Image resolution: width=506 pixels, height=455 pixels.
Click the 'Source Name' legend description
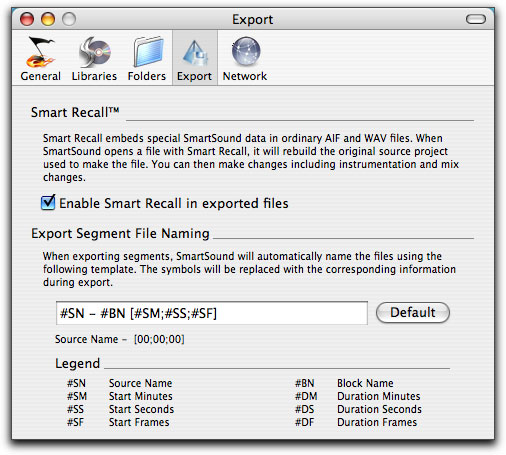[x=140, y=383]
